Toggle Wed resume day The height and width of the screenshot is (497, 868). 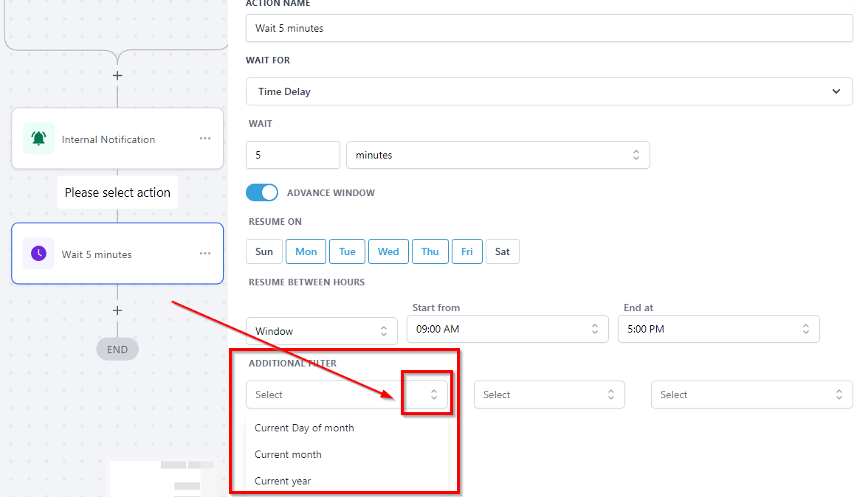[x=388, y=251]
